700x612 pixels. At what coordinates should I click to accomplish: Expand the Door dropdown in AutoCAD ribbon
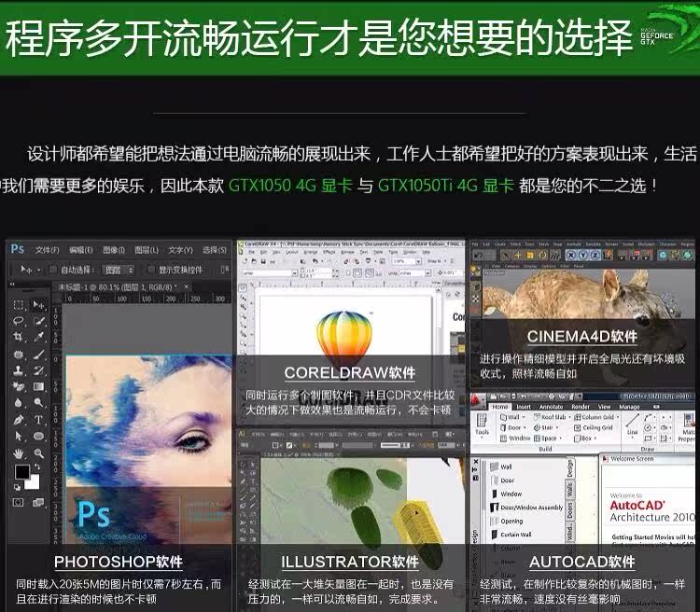tap(525, 427)
